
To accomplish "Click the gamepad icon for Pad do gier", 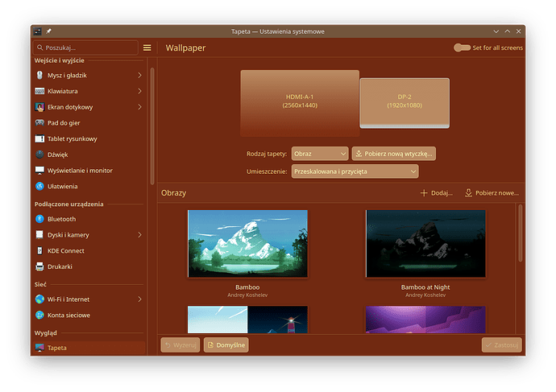I will click(x=39, y=123).
